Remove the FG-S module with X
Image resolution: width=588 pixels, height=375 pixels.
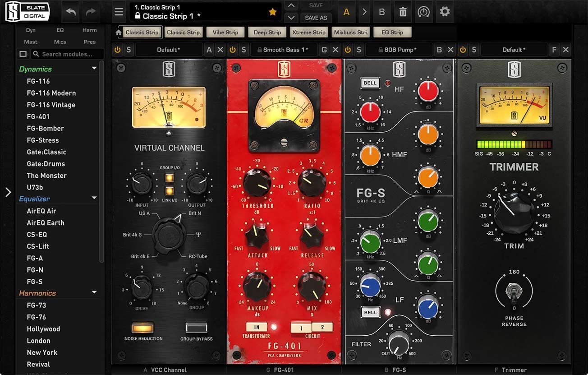pos(450,50)
